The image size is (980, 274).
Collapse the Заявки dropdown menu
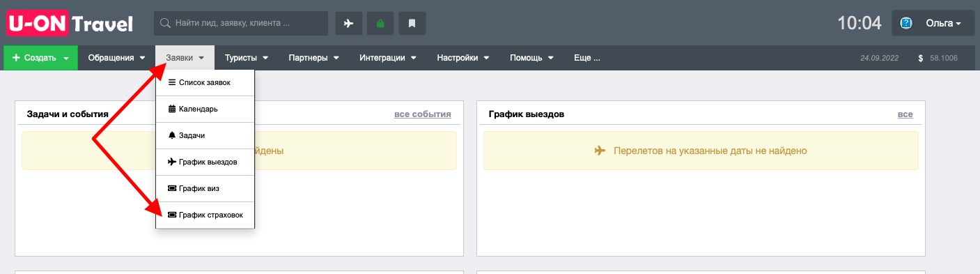point(185,58)
